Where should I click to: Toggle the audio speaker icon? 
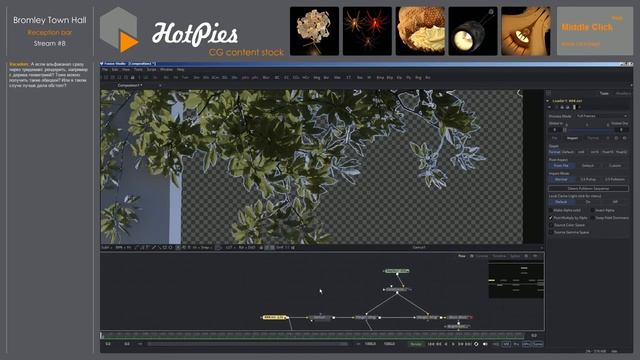[x=485, y=344]
